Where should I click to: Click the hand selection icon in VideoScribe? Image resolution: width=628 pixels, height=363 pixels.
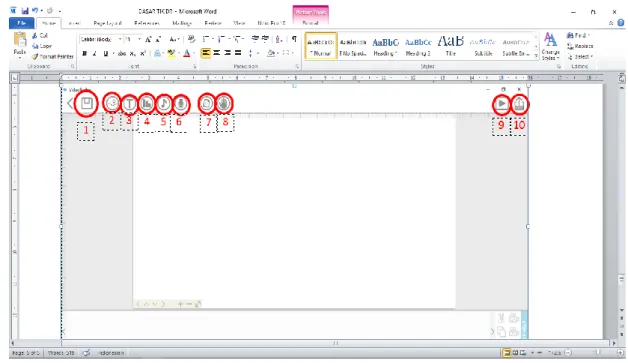[x=224, y=104]
